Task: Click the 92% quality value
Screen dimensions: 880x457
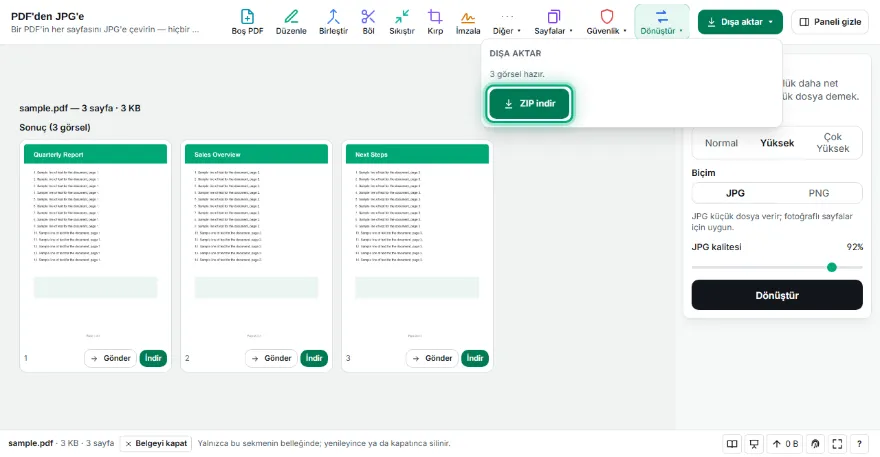Action: [855, 247]
